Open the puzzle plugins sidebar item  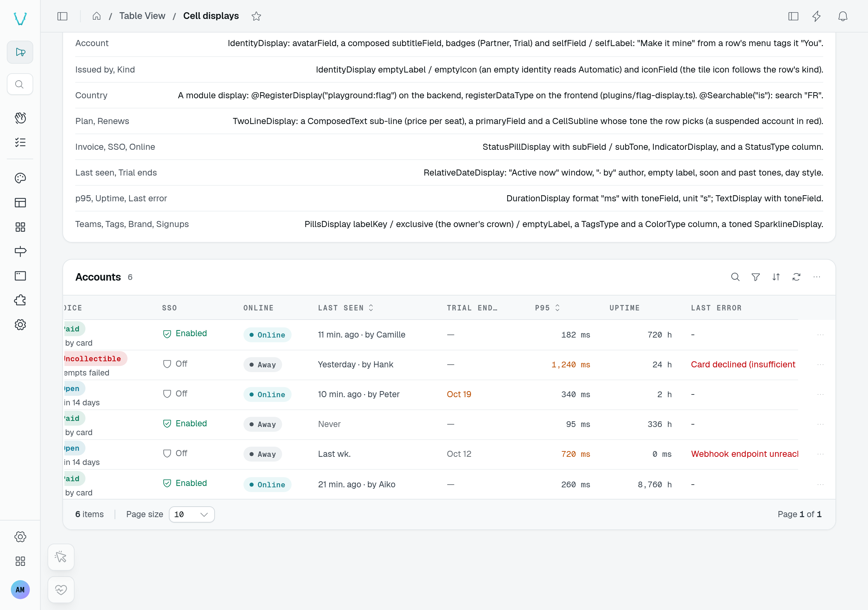20,301
